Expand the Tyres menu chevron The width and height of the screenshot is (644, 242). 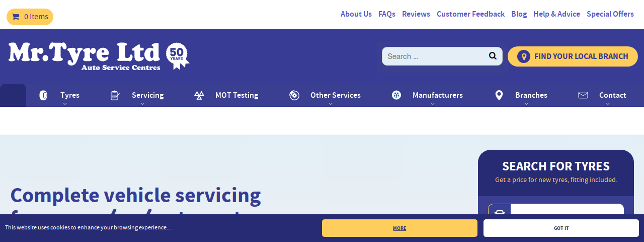point(65,104)
